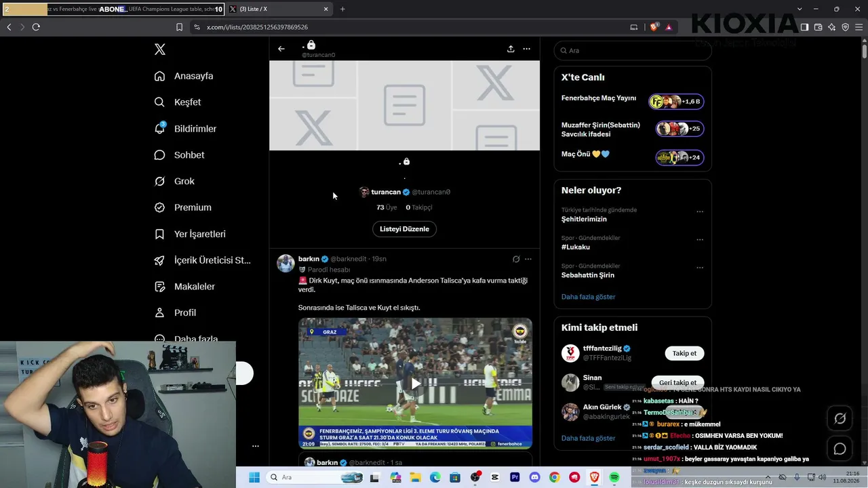Open the Muzaffer Şirin live broadcast
Image resolution: width=868 pixels, height=488 pixels.
point(633,129)
